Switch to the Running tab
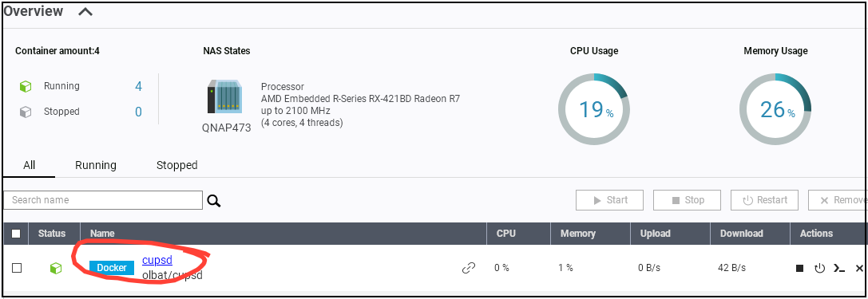Screen dimensions: 868x299 [96, 165]
